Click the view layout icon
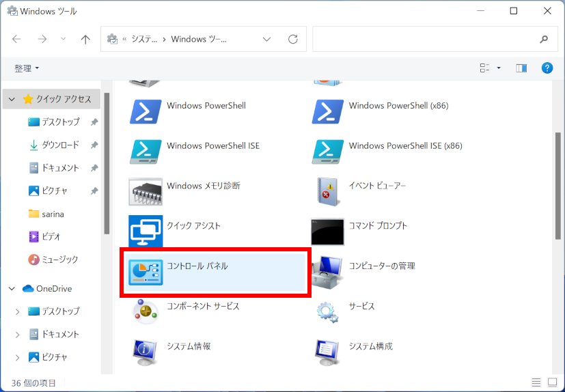565x392 pixels. point(484,68)
